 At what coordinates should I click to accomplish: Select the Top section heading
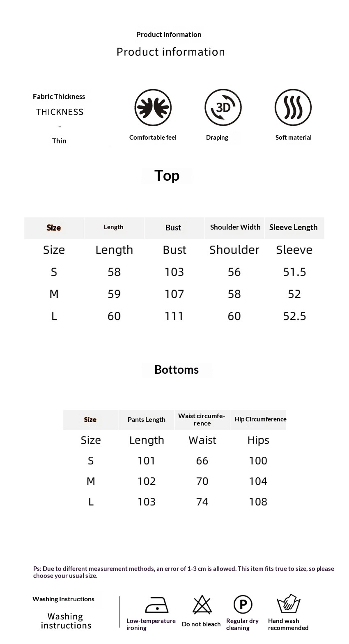click(167, 176)
